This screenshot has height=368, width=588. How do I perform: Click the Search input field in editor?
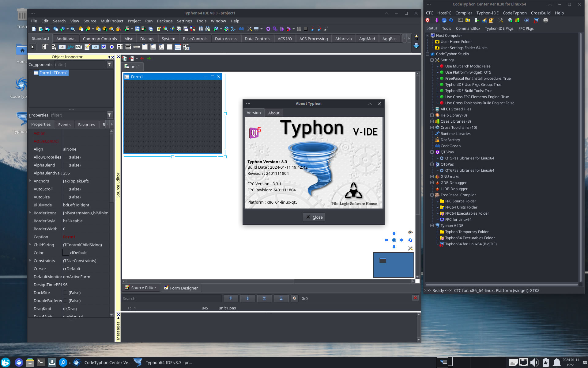[171, 298]
